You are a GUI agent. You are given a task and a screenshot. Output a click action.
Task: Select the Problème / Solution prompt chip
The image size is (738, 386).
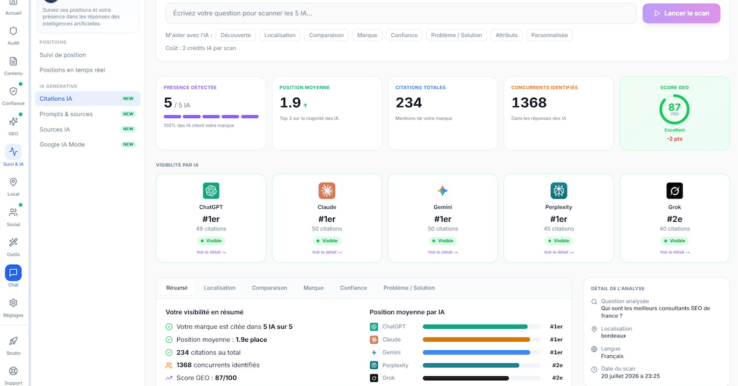[x=456, y=35]
